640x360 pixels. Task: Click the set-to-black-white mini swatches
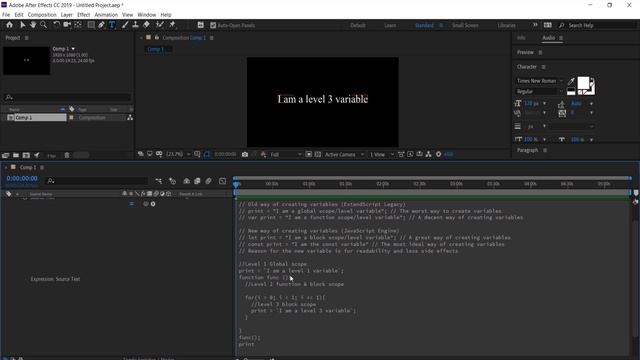(571, 91)
